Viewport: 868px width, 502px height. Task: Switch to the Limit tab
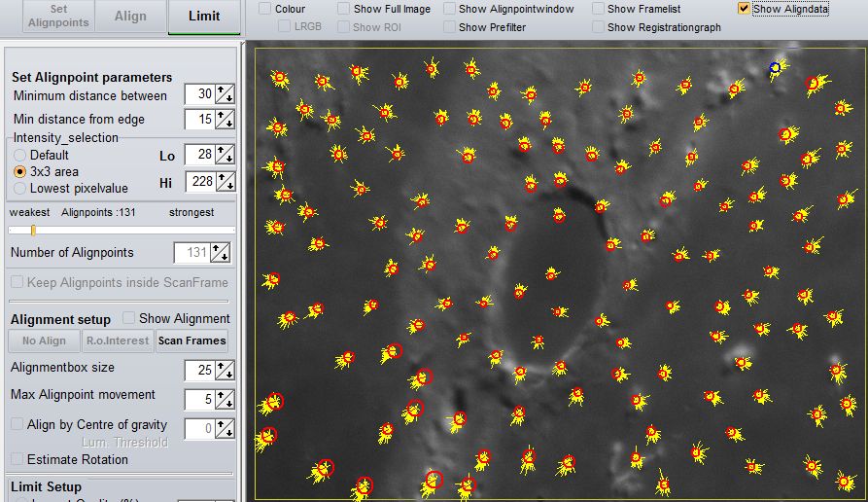[x=204, y=16]
